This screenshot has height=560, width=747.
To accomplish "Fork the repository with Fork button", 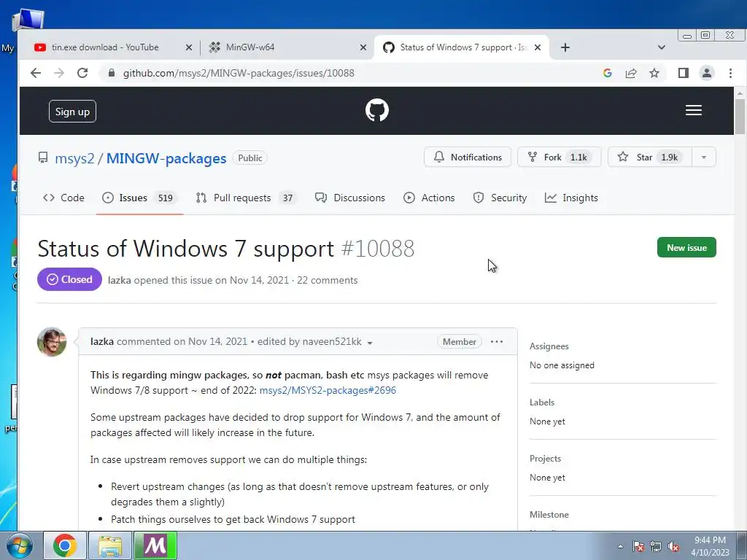I will pyautogui.click(x=560, y=157).
